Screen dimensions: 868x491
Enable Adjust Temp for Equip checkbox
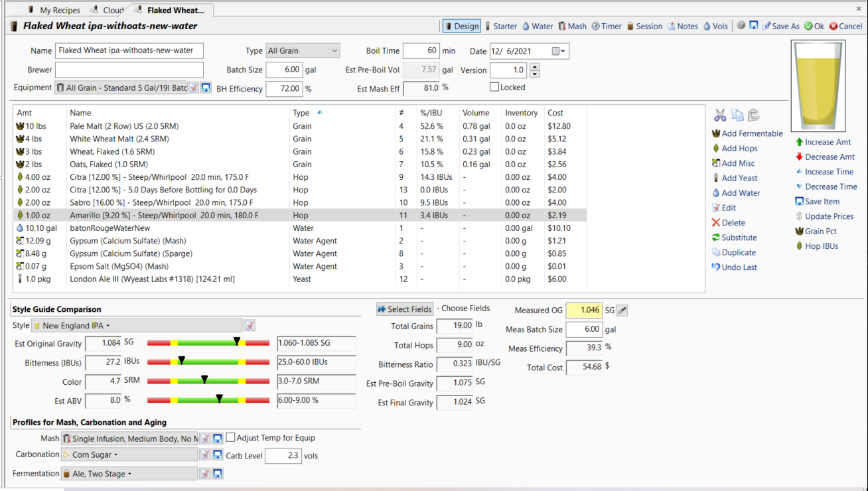point(231,438)
